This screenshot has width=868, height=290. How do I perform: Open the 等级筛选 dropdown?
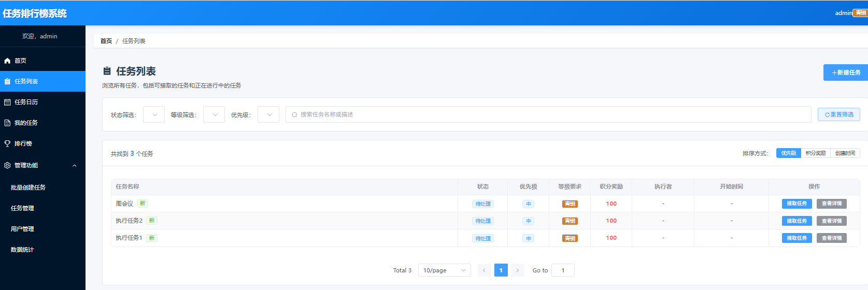214,114
